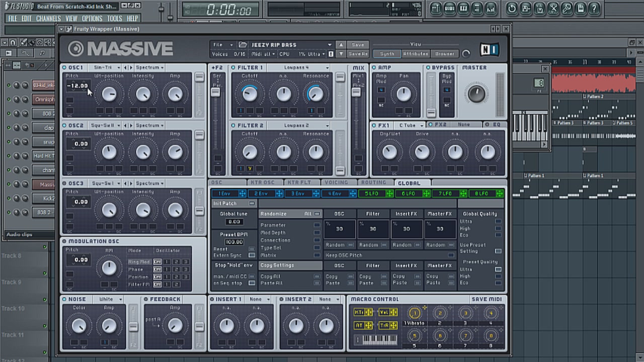
Task: Adjust the FX1 Dry/Wet knob
Action: tap(389, 151)
